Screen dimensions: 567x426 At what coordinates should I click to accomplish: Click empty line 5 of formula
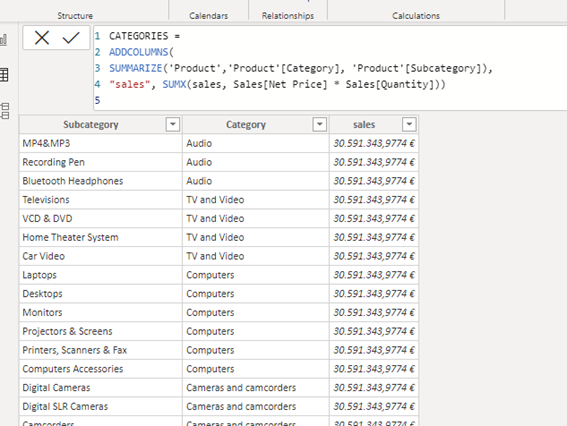[330, 100]
